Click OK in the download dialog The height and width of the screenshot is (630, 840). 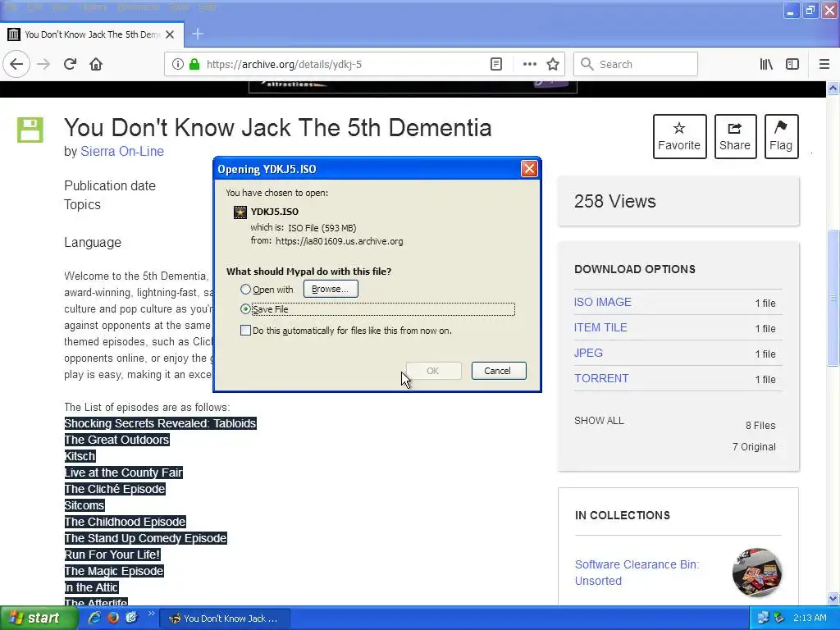(x=433, y=371)
